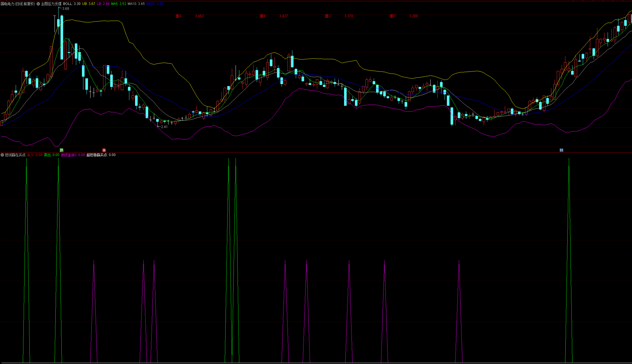This screenshot has height=364, width=632.
Task: Click the magenta LB: 2.94 label
Action: pos(103,4)
